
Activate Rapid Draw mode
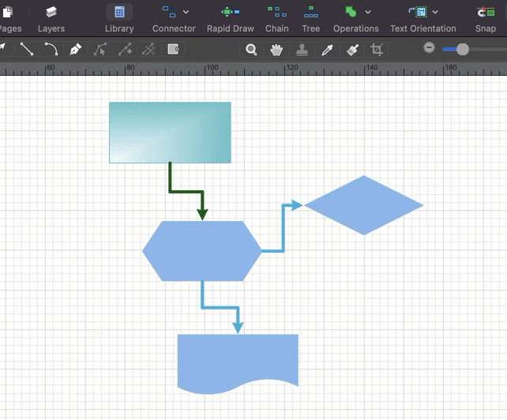[x=231, y=20]
